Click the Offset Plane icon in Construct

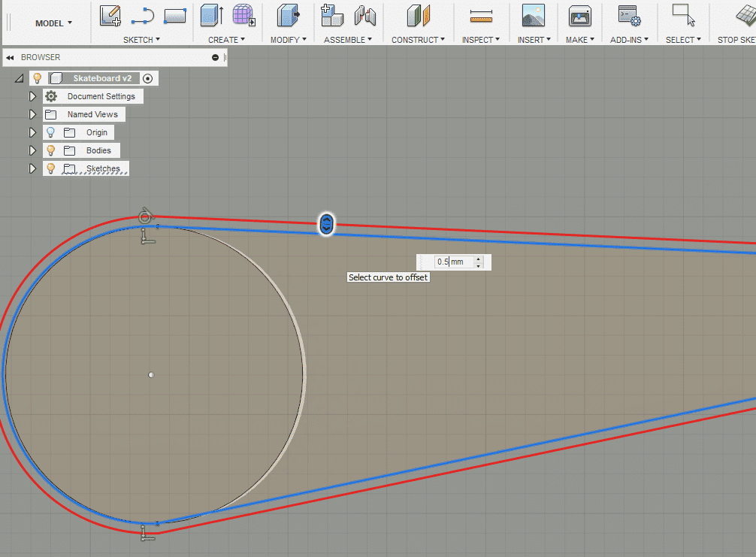(418, 16)
